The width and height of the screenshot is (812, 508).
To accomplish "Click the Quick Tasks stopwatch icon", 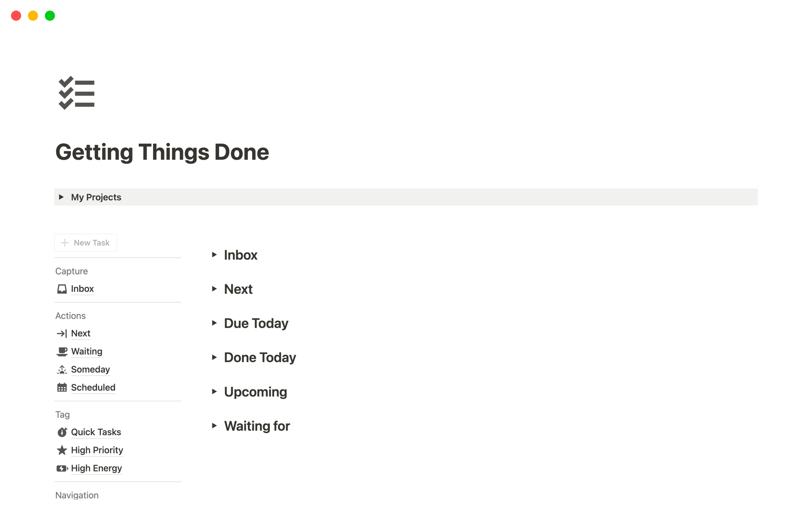I will (62, 432).
